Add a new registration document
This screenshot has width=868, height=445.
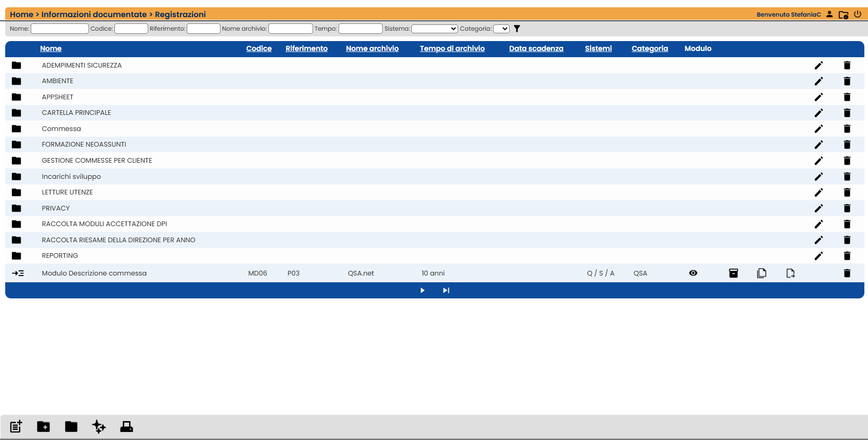[16, 427]
